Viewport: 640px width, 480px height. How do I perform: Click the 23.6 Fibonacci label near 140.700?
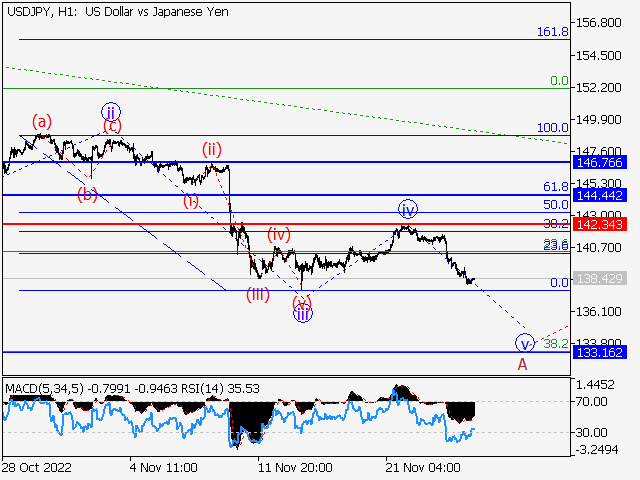tap(556, 245)
